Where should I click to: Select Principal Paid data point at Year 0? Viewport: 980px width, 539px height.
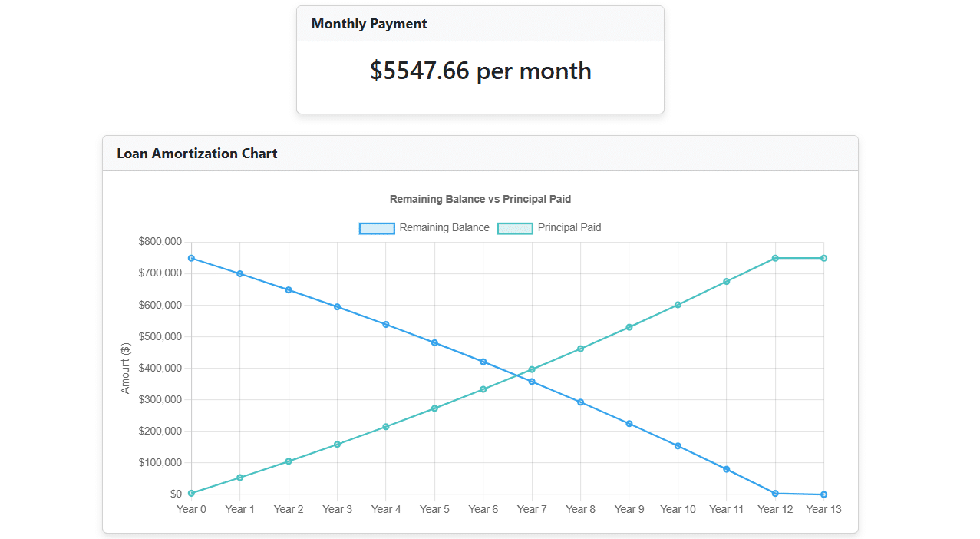tap(191, 493)
